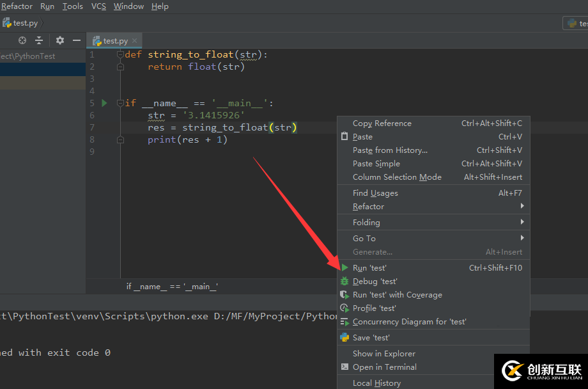Expand the Folding submenu arrow
The image size is (588, 389).
[522, 222]
